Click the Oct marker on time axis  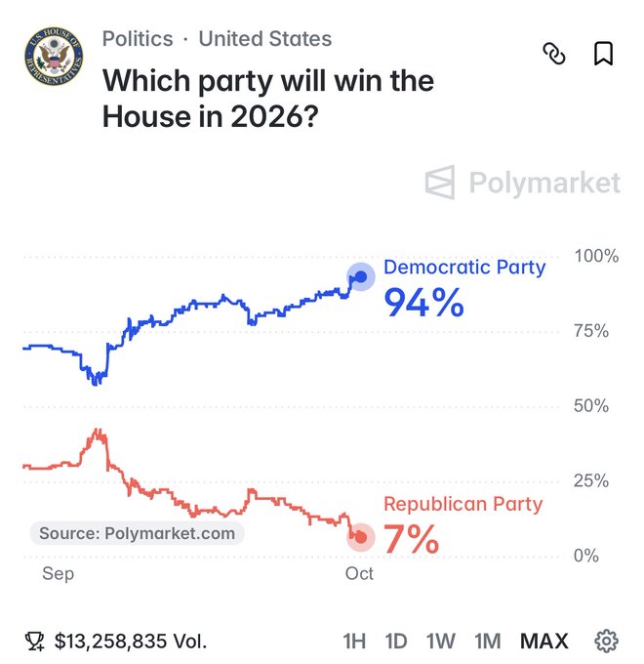tap(359, 573)
